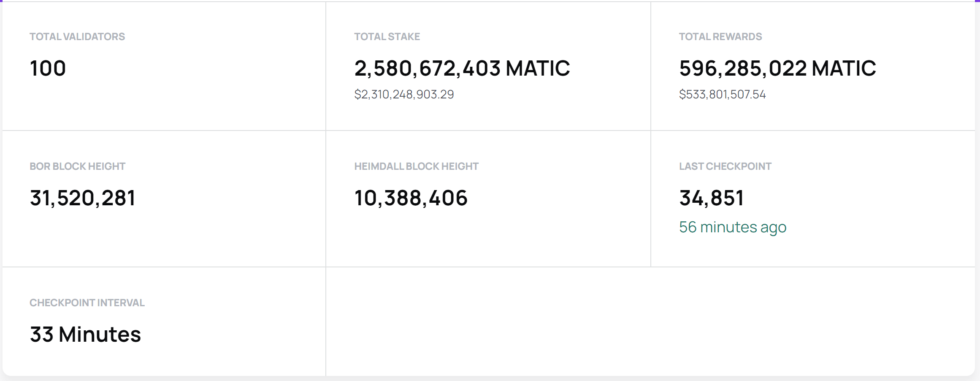The height and width of the screenshot is (381, 980).
Task: Click the 33 Minutes interval value
Action: (x=85, y=334)
